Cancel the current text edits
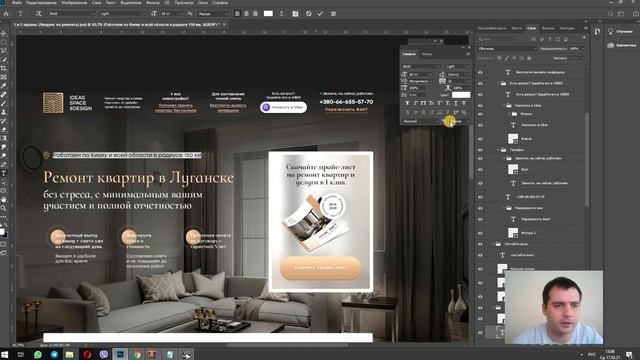The width and height of the screenshot is (640, 360). point(309,13)
